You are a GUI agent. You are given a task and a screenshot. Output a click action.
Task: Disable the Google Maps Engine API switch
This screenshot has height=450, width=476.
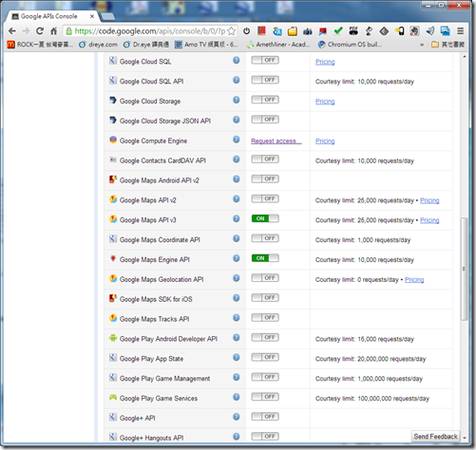[265, 258]
